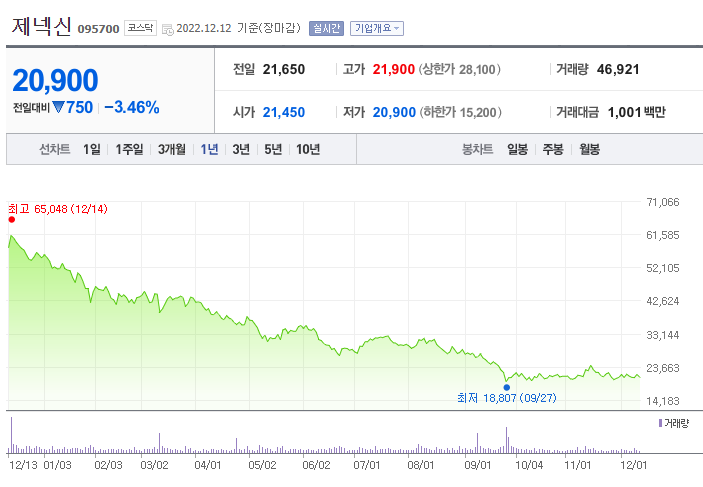Click the 거래량 value 46,921
The width and height of the screenshot is (703, 487).
point(618,70)
